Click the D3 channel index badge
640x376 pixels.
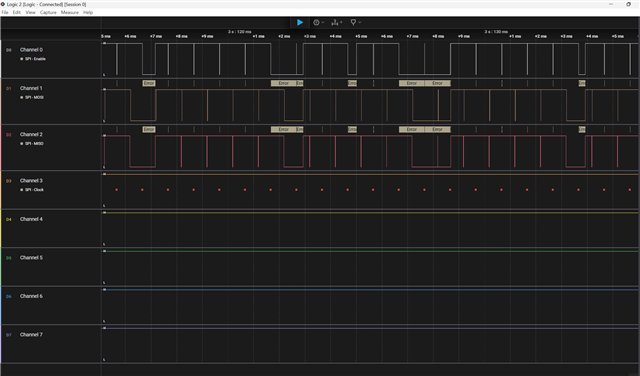click(x=9, y=181)
